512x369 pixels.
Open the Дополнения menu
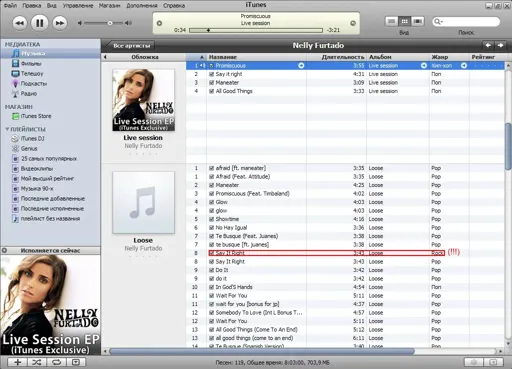[x=142, y=5]
